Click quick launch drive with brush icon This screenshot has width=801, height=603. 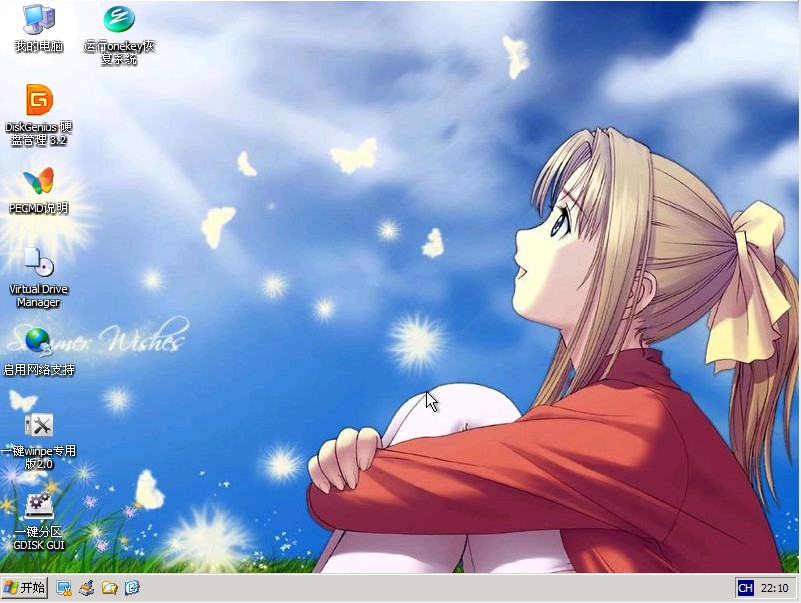(87, 588)
